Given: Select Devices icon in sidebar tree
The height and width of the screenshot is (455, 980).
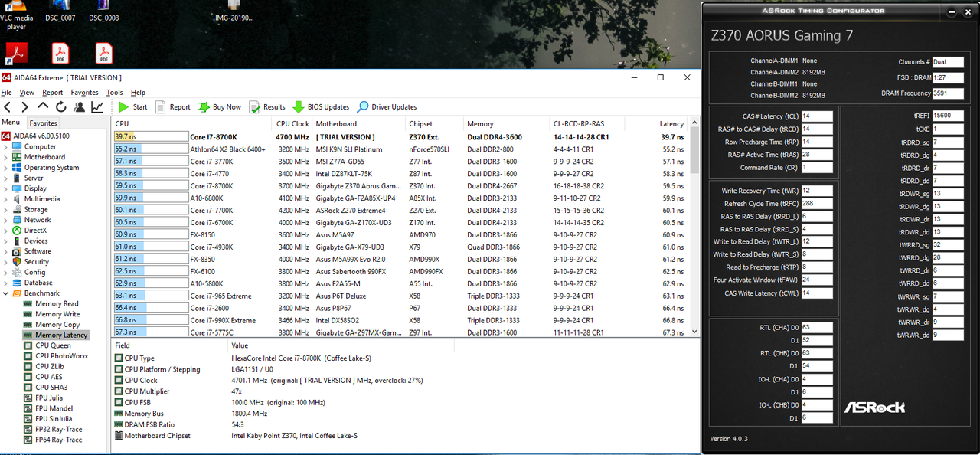Looking at the screenshot, I should [17, 241].
